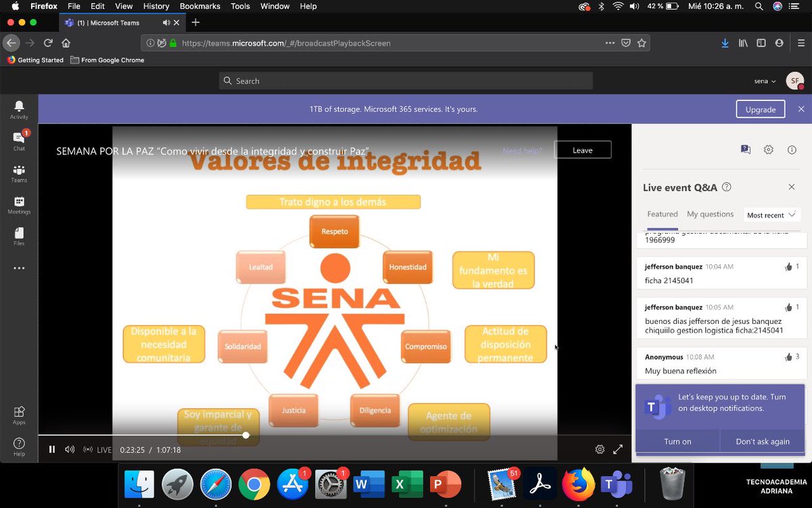Jump to LIVE position in broadcast

click(x=97, y=450)
